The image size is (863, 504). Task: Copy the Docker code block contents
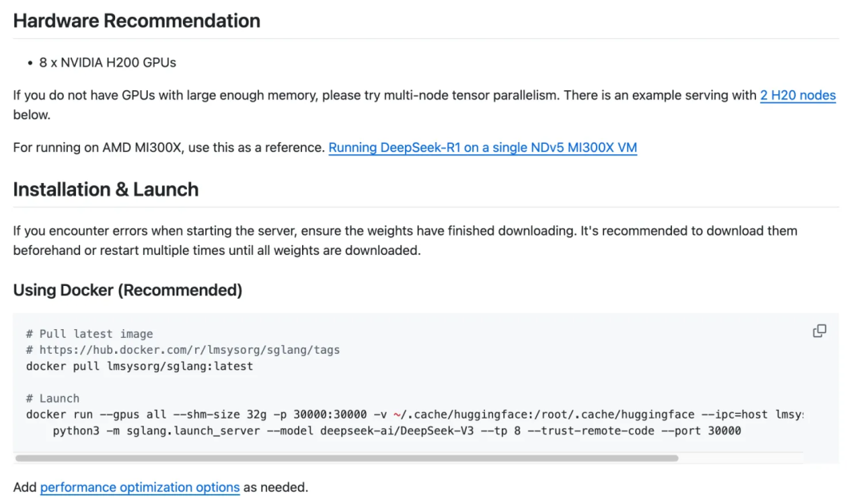[819, 331]
